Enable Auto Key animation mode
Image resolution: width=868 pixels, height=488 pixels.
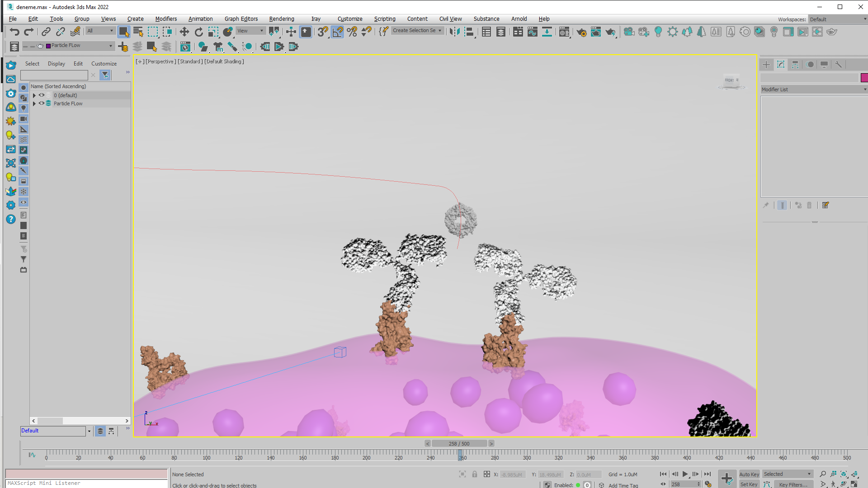749,474
